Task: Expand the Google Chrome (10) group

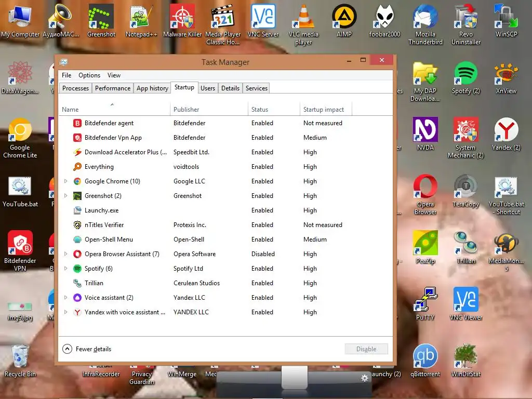Action: coord(66,181)
